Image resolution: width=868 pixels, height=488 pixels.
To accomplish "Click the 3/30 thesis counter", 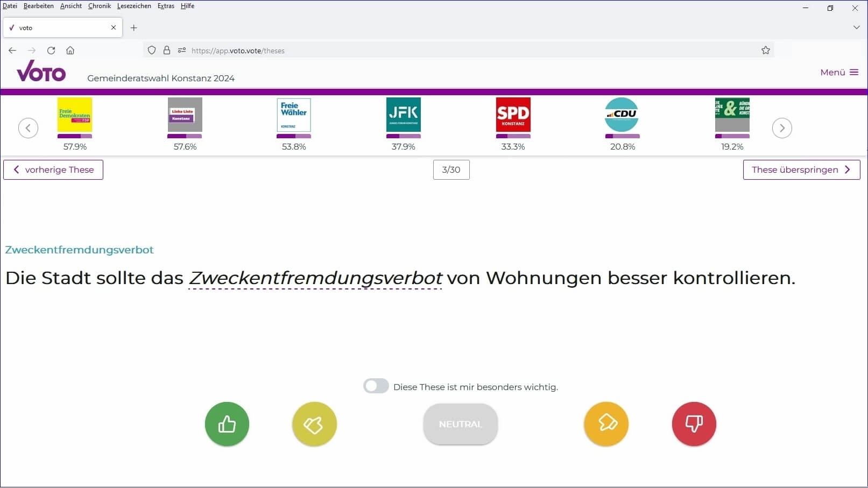I will pyautogui.click(x=451, y=169).
